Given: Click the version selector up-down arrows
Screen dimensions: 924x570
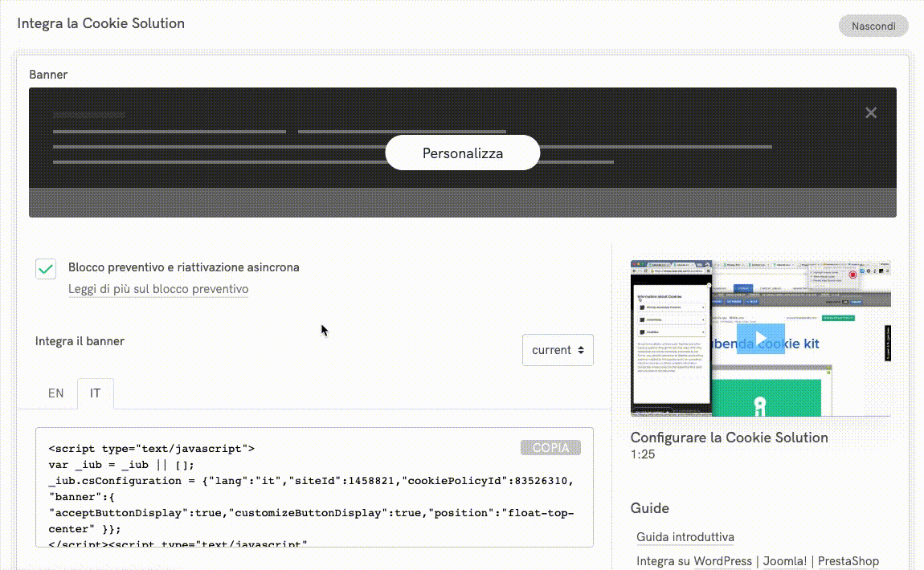Looking at the screenshot, I should click(x=582, y=350).
